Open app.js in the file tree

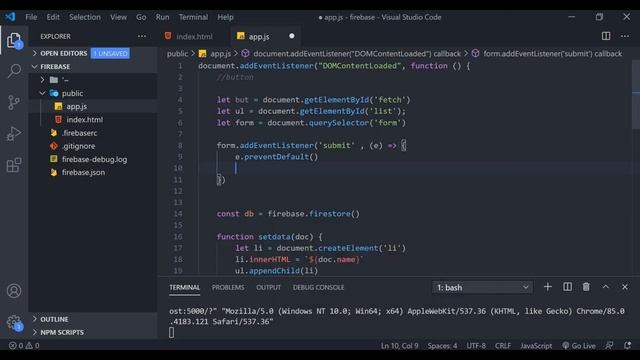(93, 107)
